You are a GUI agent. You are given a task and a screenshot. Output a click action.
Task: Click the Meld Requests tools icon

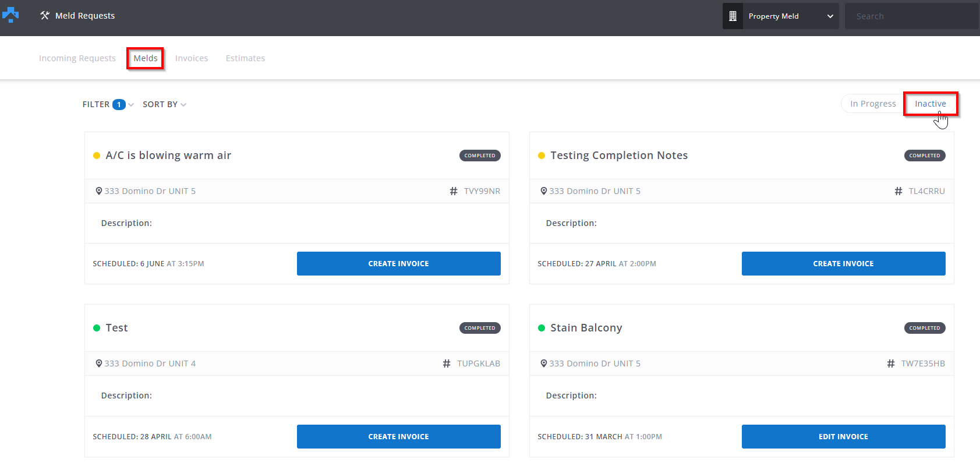click(x=45, y=16)
